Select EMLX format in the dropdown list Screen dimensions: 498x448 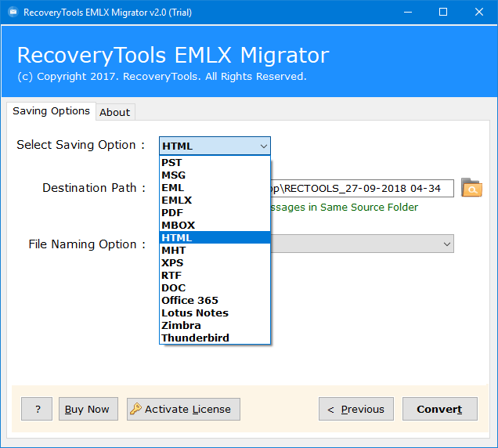[215, 201]
